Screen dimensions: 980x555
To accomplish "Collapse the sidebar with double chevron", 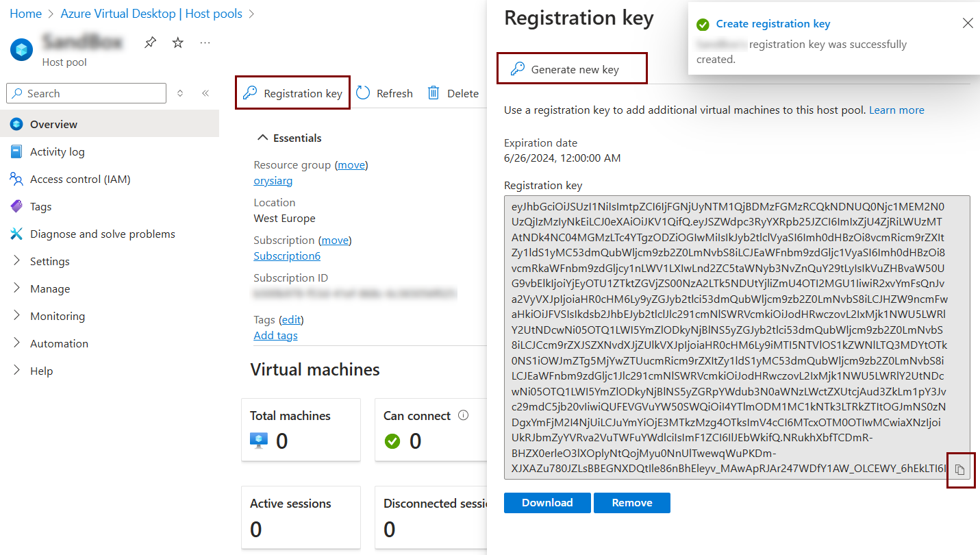I will (x=205, y=93).
